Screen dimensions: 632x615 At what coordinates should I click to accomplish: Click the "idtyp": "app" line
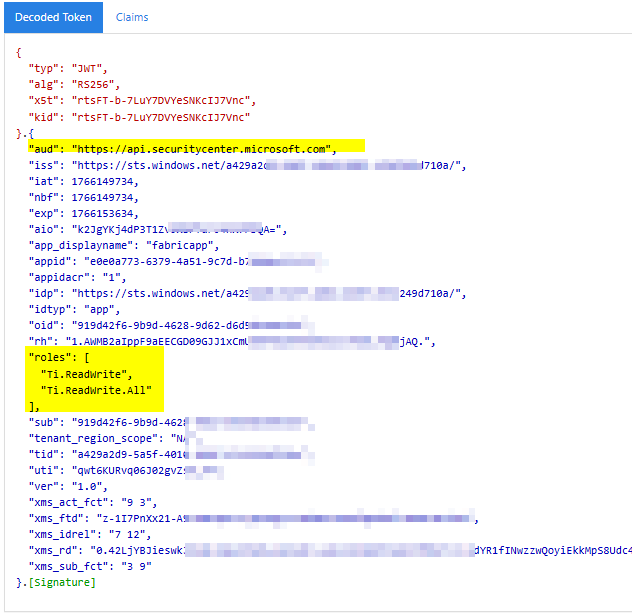click(74, 310)
